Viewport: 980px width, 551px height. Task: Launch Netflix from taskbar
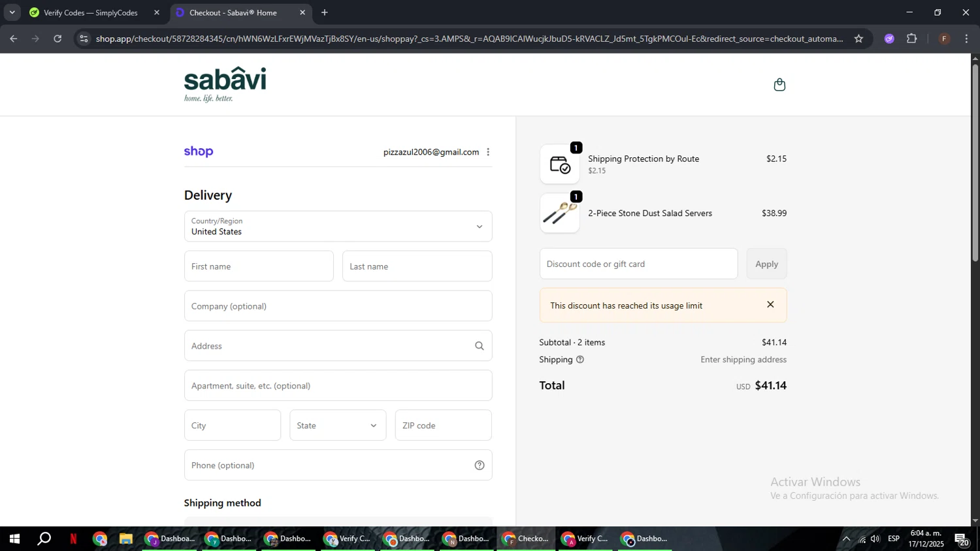[x=73, y=539]
